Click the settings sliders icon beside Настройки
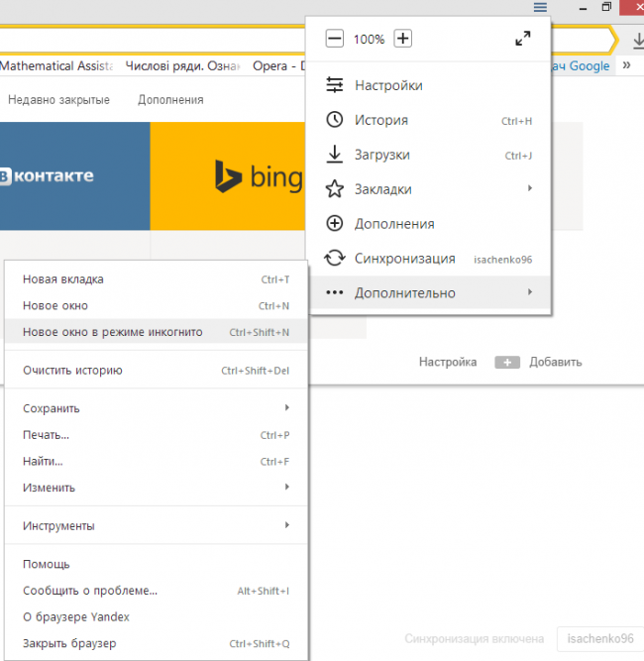 click(x=335, y=85)
